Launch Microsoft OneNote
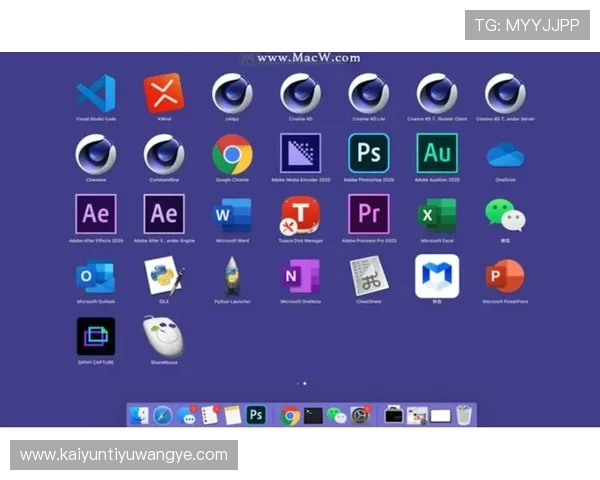 coord(300,275)
